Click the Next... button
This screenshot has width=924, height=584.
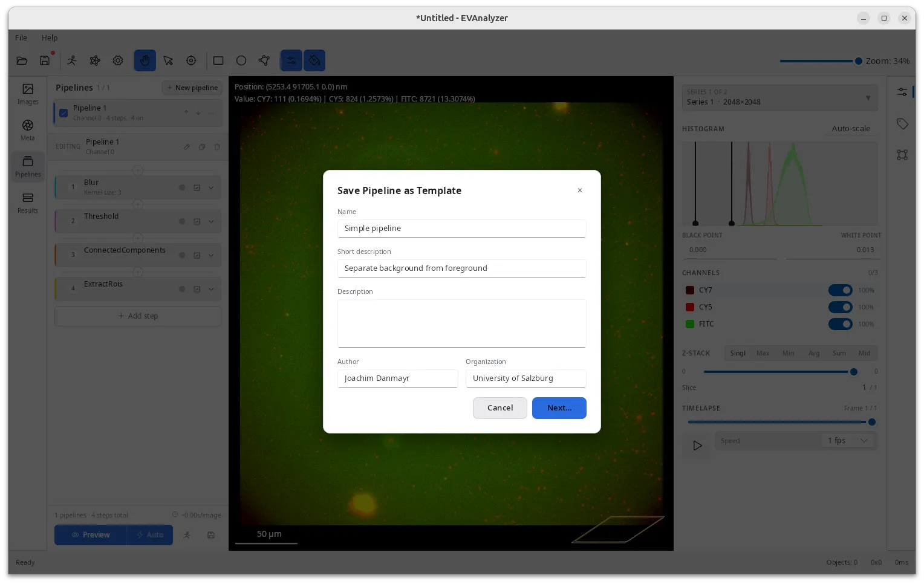[559, 408]
